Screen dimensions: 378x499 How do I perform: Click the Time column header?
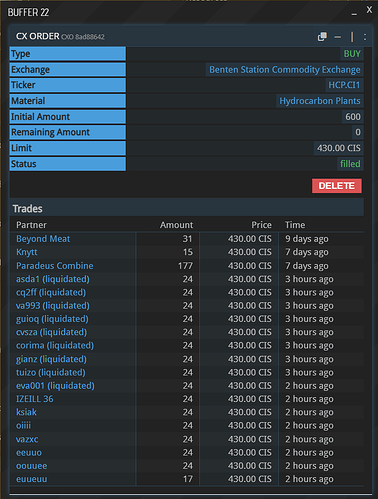pos(295,225)
